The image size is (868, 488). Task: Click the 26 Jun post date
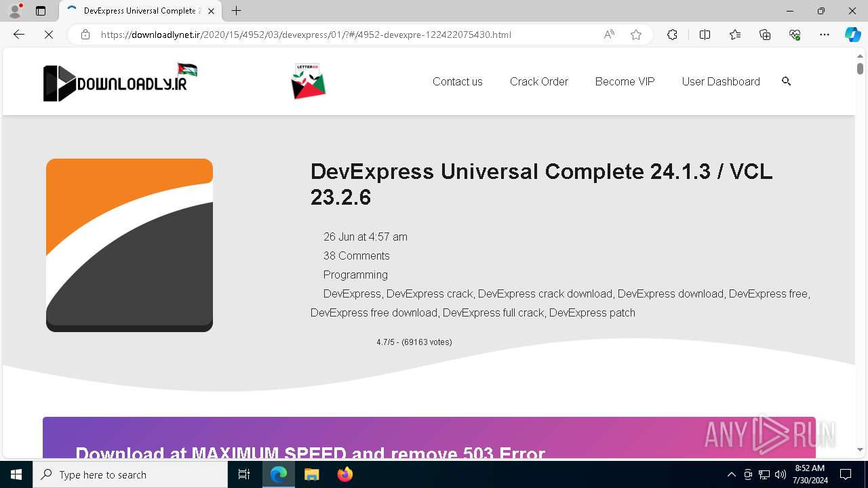[x=366, y=237]
